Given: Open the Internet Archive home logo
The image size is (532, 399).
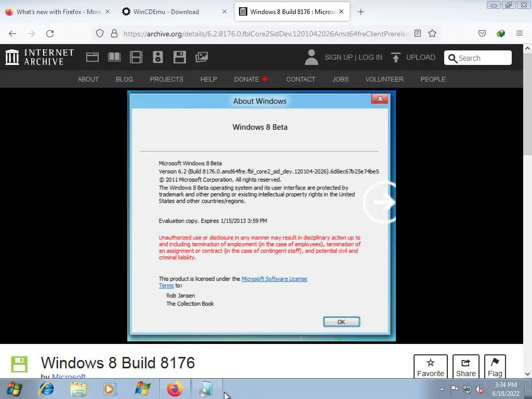Looking at the screenshot, I should [39, 57].
